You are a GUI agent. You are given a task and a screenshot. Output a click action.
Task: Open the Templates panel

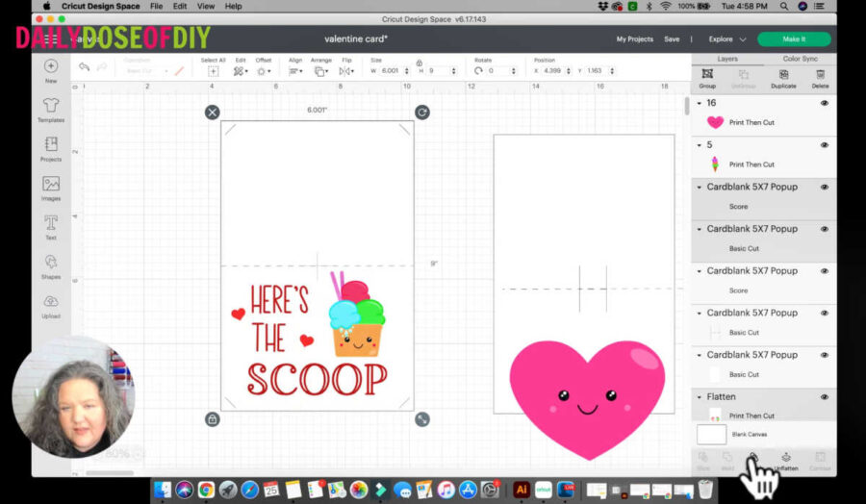[x=51, y=109]
